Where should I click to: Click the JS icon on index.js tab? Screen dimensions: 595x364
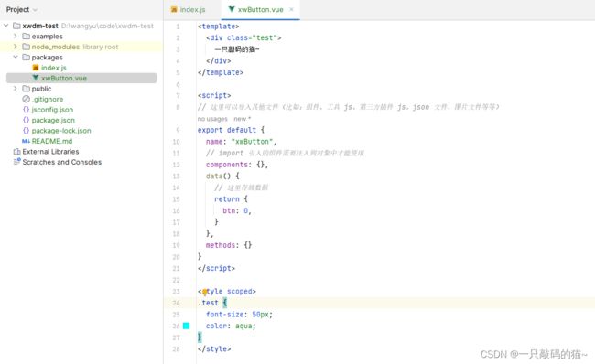click(x=174, y=9)
